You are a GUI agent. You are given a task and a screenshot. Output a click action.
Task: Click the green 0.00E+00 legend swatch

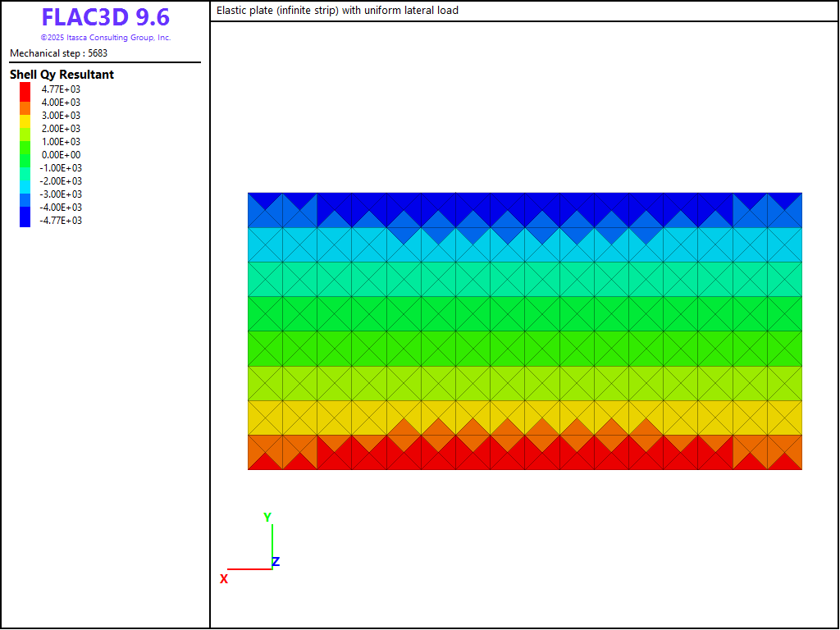(x=25, y=155)
